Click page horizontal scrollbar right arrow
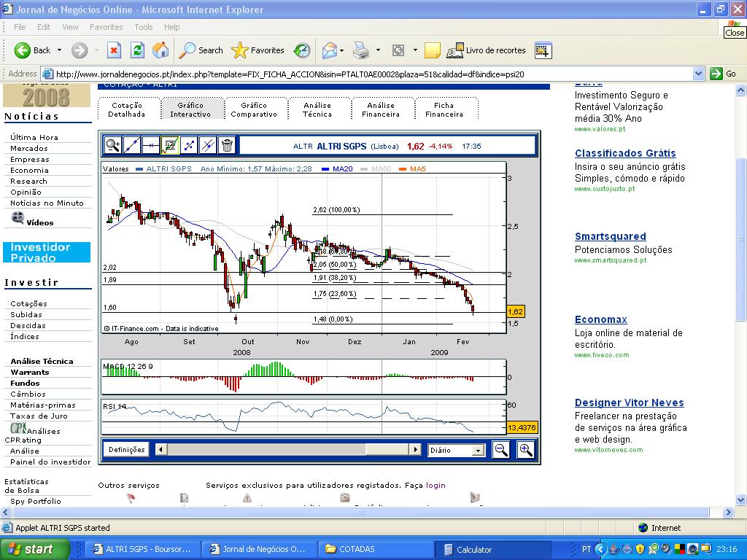The width and height of the screenshot is (747, 560). click(x=728, y=513)
